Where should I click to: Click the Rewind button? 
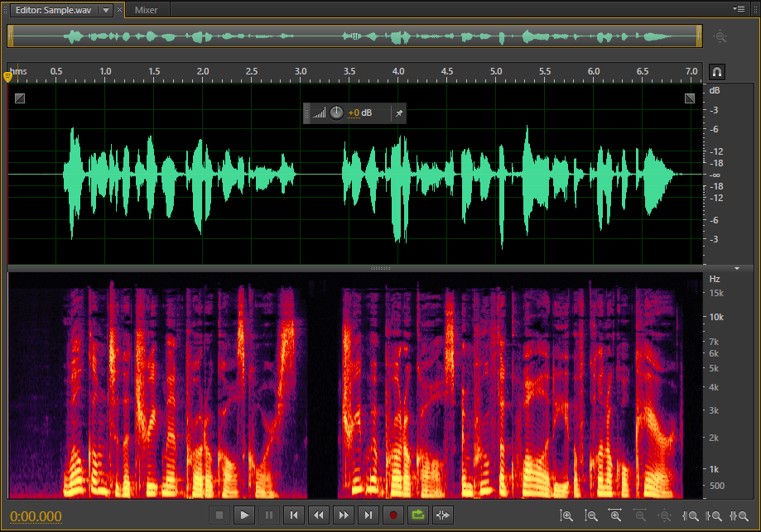click(318, 515)
